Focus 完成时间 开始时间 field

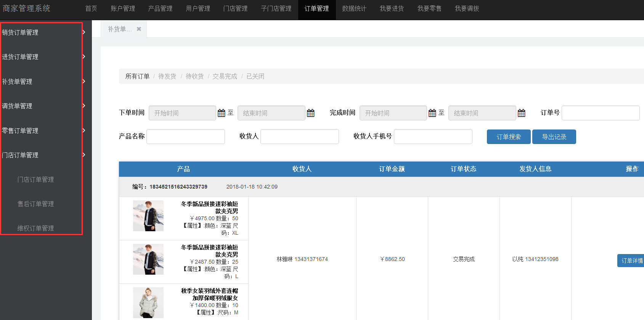coord(393,113)
